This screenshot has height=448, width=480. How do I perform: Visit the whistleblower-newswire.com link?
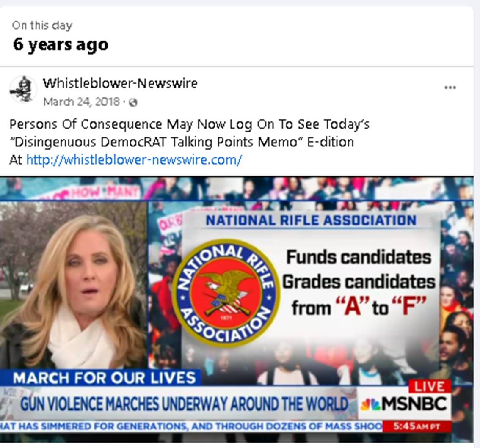(134, 160)
